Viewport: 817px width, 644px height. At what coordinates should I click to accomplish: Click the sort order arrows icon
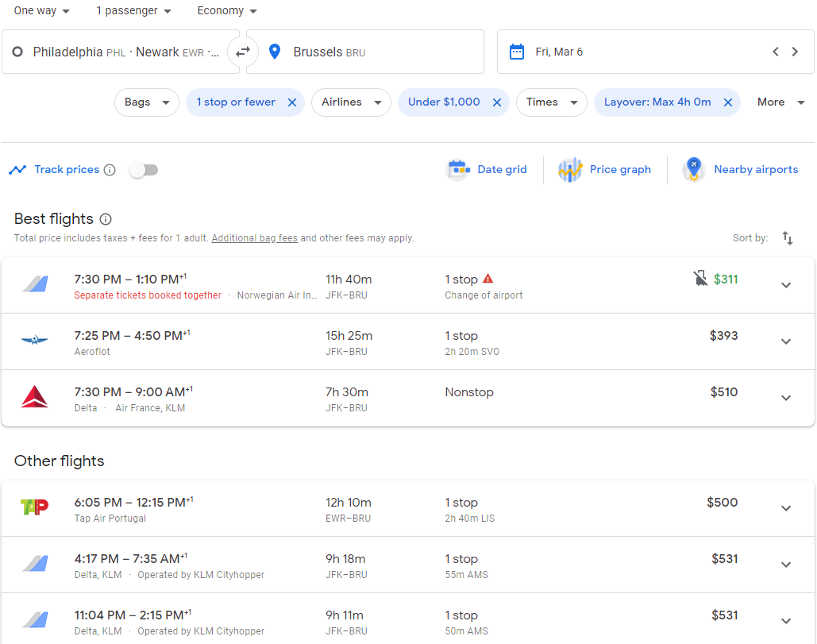(x=788, y=238)
